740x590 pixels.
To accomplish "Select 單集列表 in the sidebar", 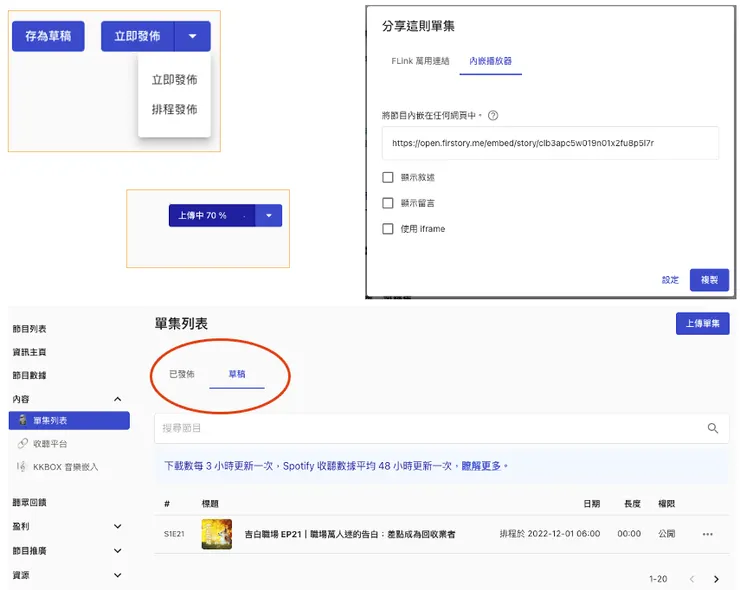I will point(69,421).
